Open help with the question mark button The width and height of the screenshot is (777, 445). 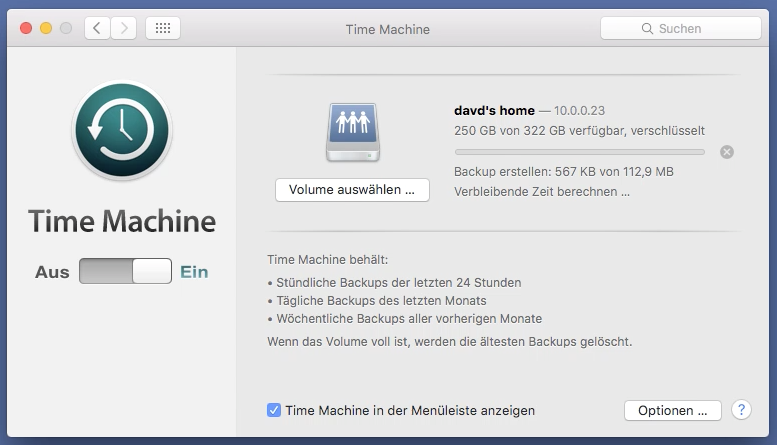click(741, 410)
